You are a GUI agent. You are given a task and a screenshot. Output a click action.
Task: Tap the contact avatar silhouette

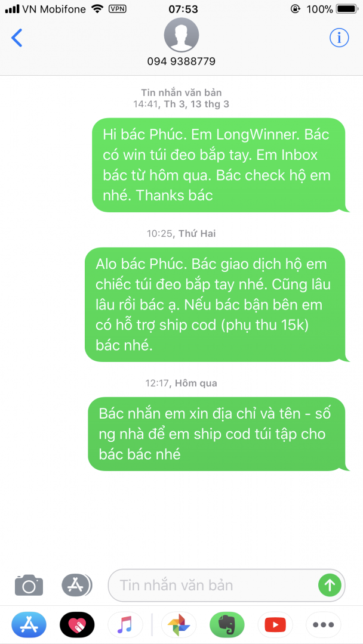pos(181,35)
